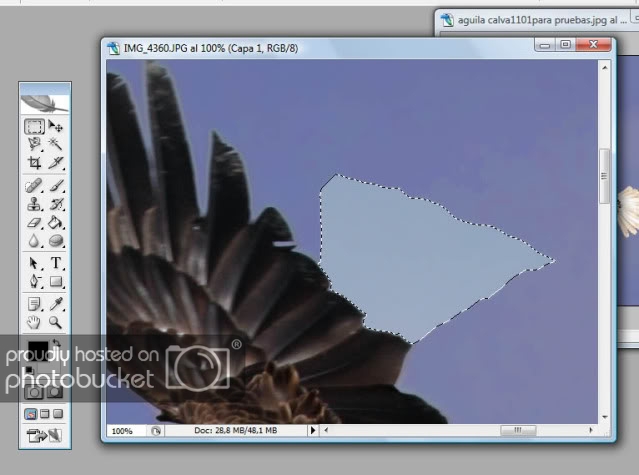This screenshot has width=639, height=475.
Task: Select the Brush tool
Action: pos(56,186)
